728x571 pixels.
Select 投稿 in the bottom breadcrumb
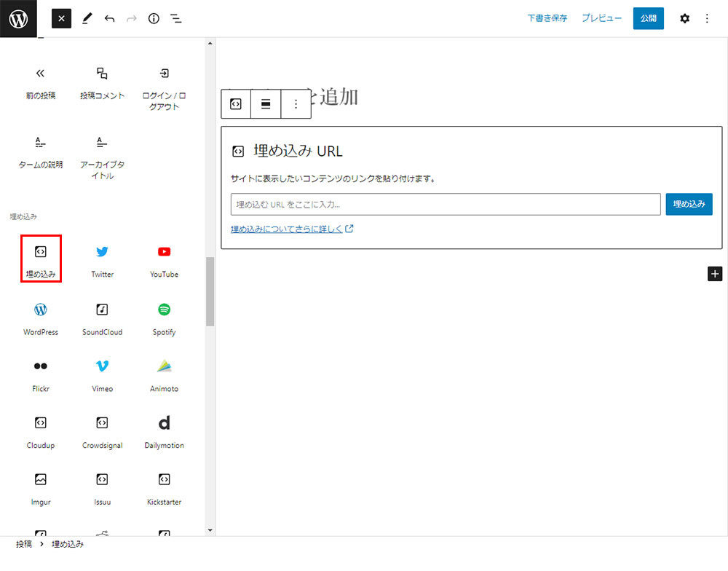(x=24, y=544)
